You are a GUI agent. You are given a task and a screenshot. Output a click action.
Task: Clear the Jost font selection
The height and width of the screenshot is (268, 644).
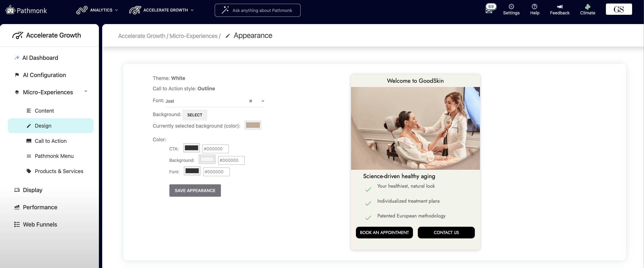pyautogui.click(x=250, y=101)
